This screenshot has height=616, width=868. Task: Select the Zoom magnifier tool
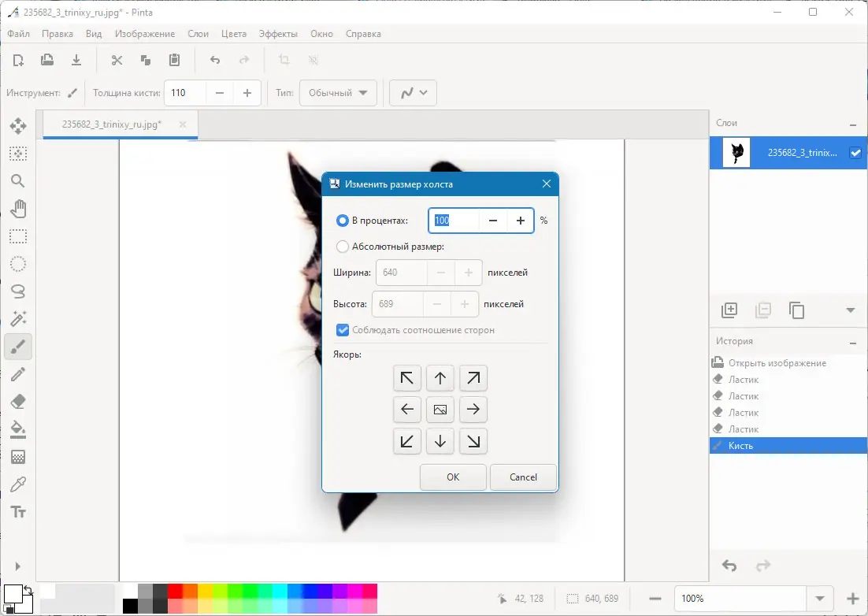tap(17, 181)
